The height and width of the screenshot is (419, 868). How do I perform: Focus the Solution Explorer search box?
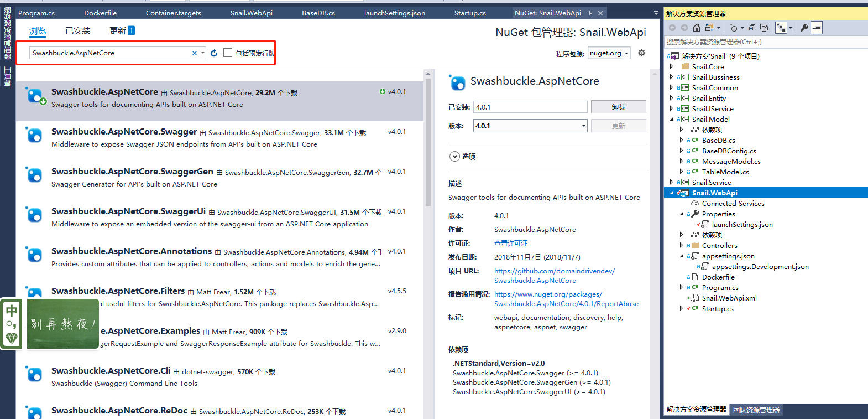point(766,42)
